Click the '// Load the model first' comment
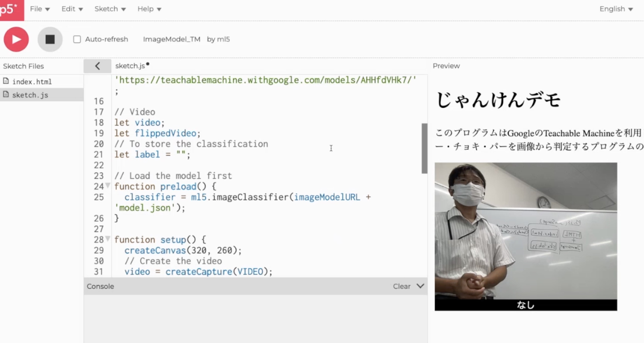This screenshot has width=644, height=343. 173,176
